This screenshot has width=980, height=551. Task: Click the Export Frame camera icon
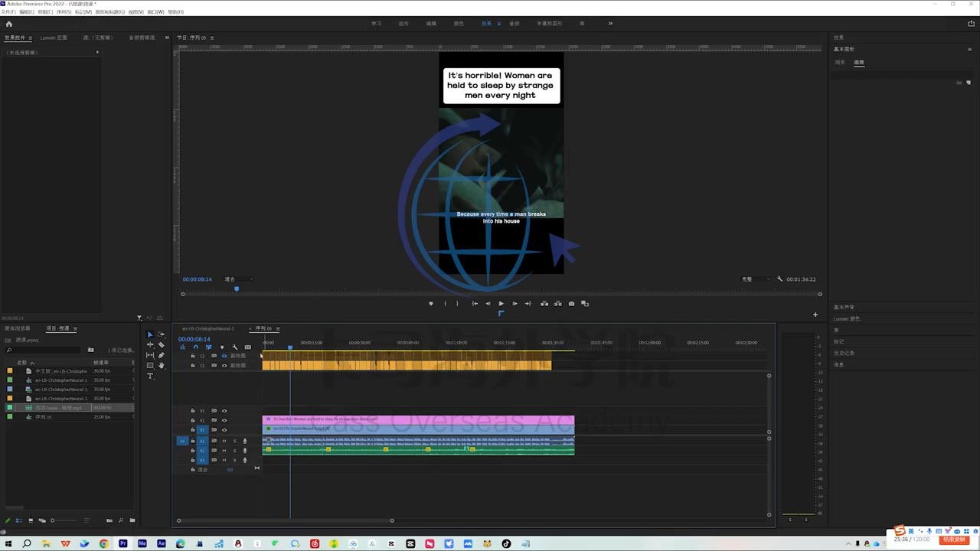point(571,304)
